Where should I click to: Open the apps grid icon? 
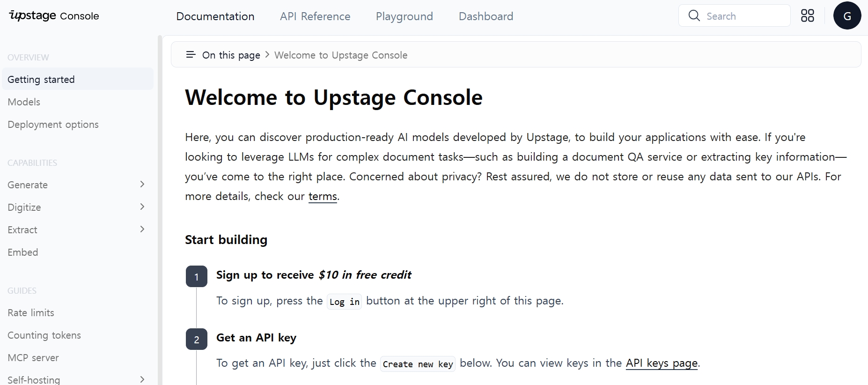(808, 16)
